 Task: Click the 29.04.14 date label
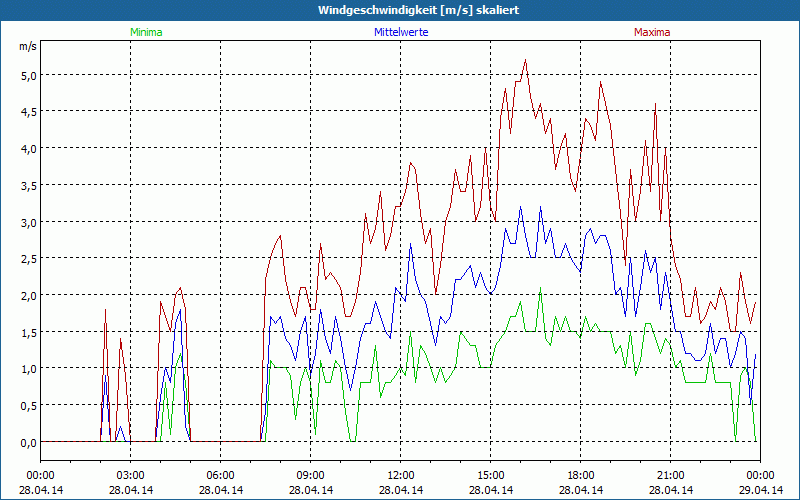[761, 490]
